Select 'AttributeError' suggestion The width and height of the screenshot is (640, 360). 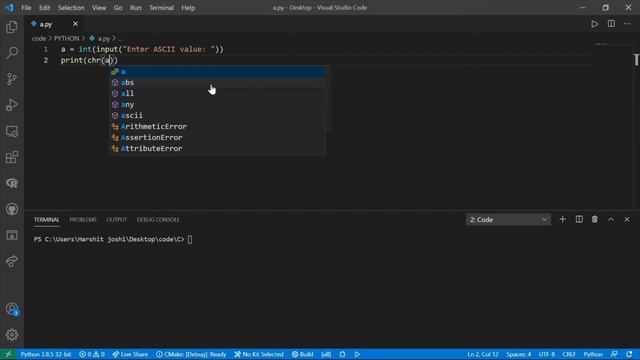coord(217,149)
